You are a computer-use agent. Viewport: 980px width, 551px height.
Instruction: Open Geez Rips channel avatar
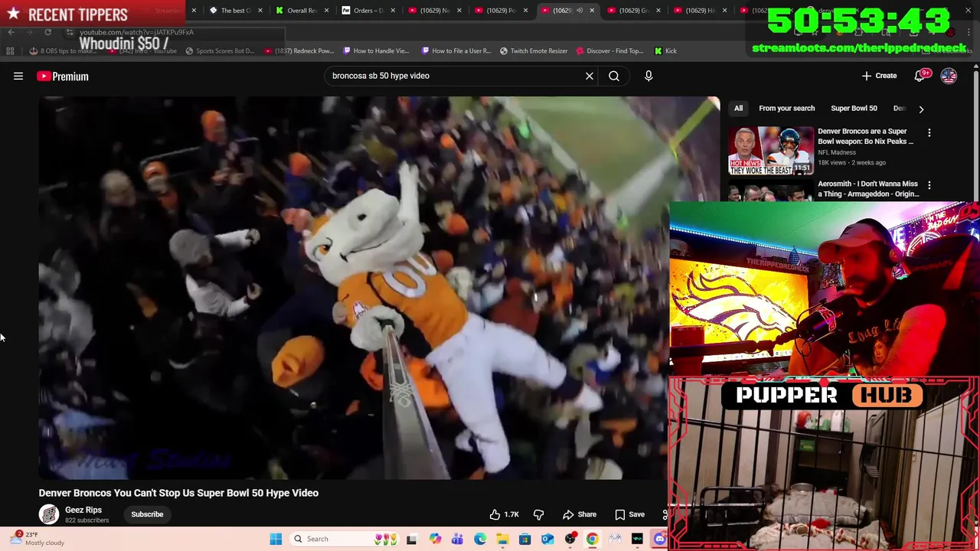tap(49, 514)
